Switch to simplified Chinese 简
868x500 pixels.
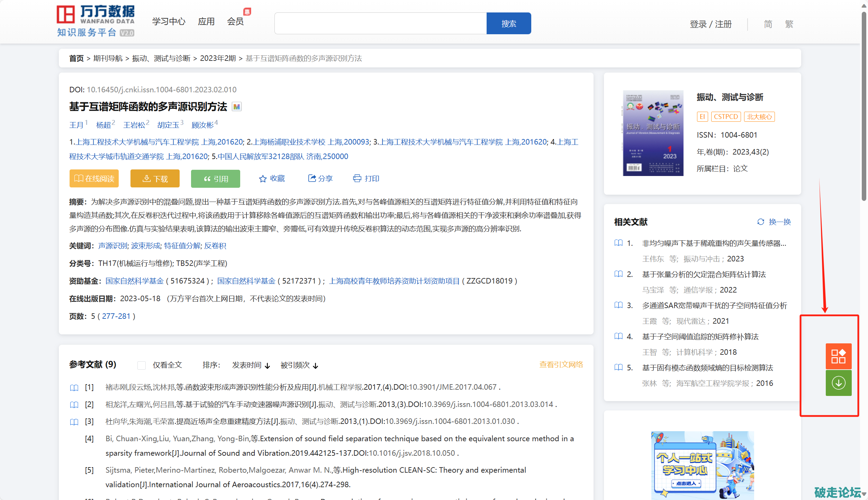768,24
